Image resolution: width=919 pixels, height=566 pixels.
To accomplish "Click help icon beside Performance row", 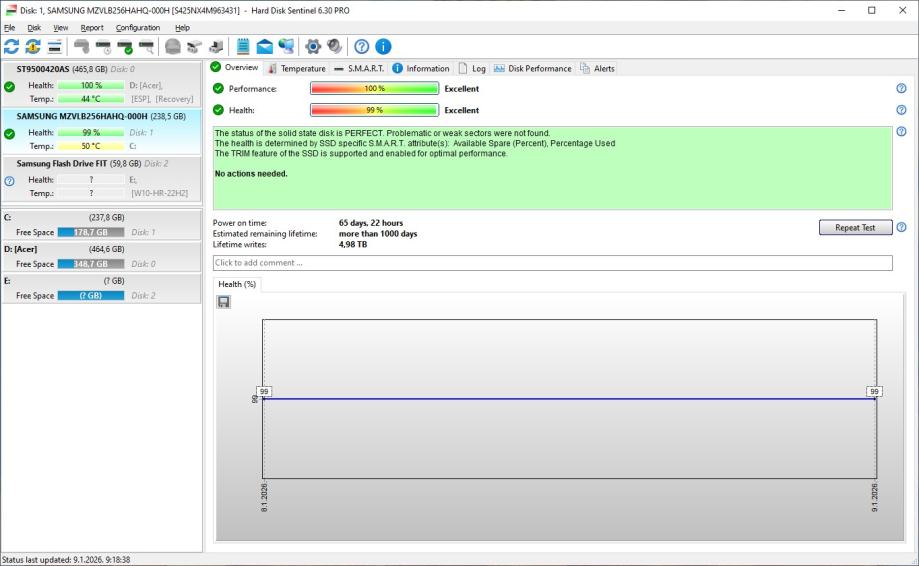I will point(901,89).
